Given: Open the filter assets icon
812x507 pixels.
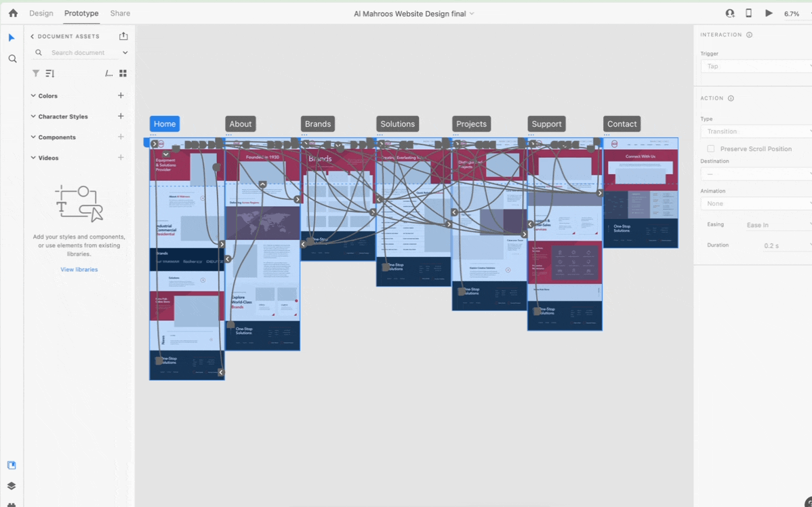Looking at the screenshot, I should coord(36,73).
